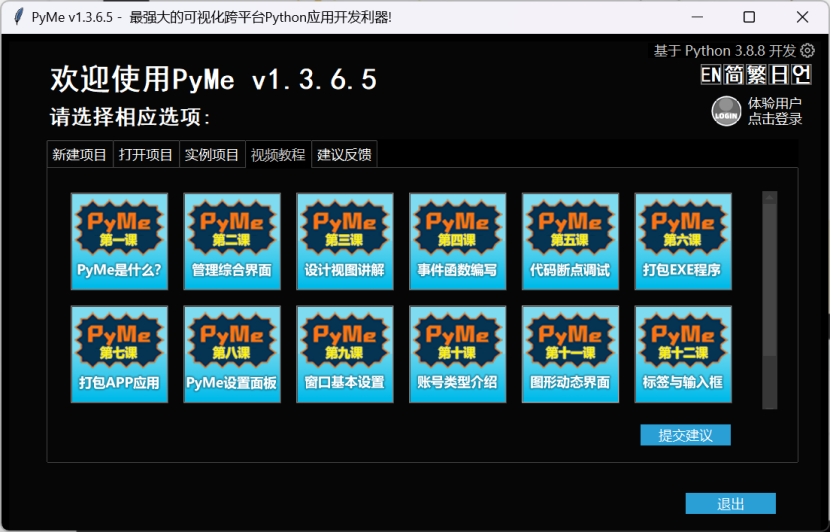Screen dimensions: 831x532
Task: Click the PyMe feather icon in title bar
Action: (x=19, y=17)
